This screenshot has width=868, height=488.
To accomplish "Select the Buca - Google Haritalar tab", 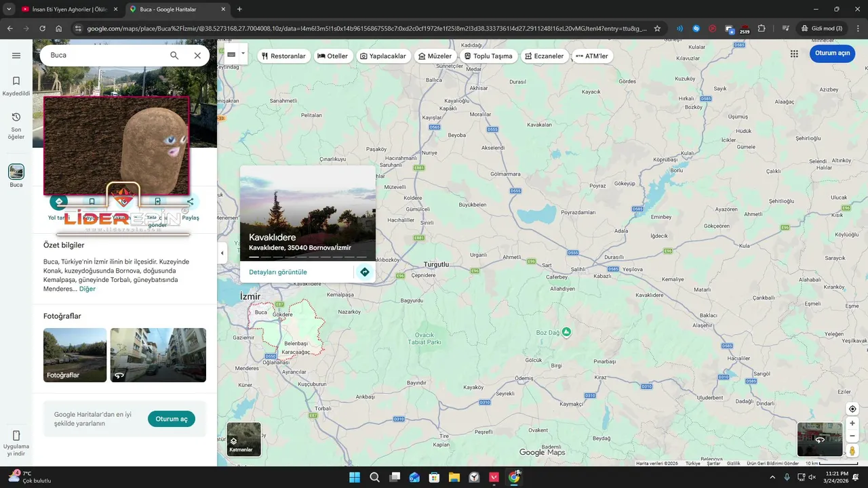I will 177,9.
